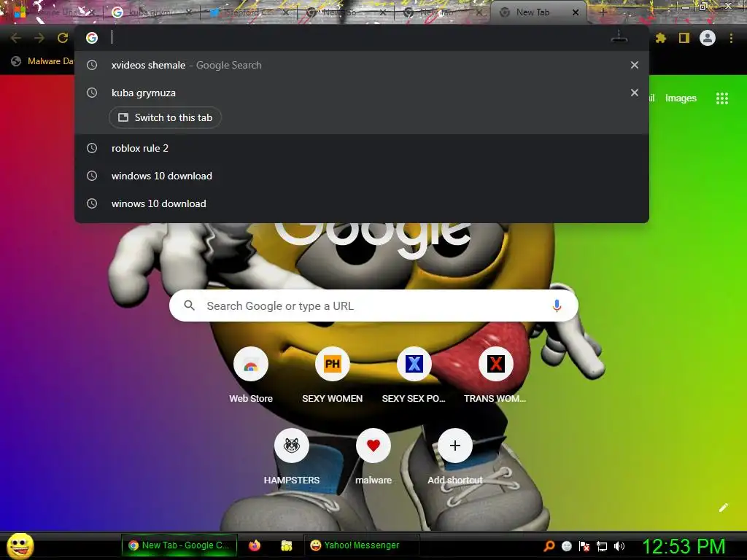Open the Images link

click(681, 98)
